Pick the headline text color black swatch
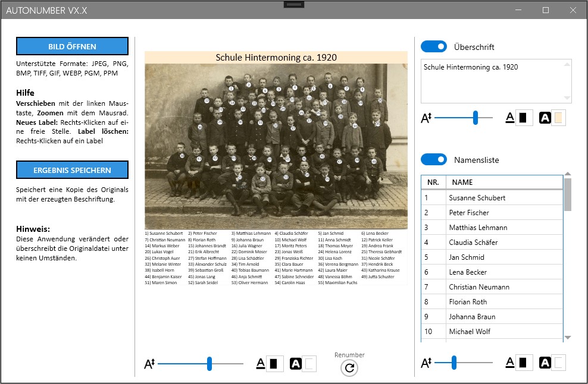588x384 pixels. [x=523, y=118]
